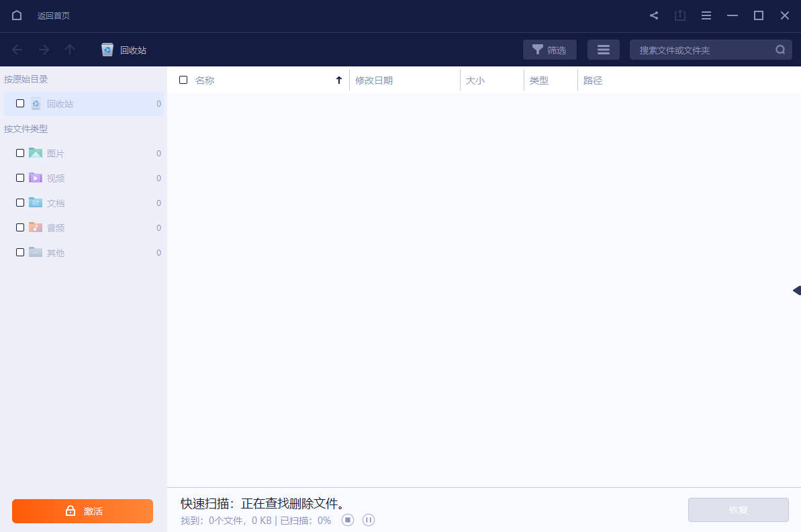The image size is (801, 532).
Task: Toggle the select-all checkbox beside 名称
Action: pos(183,80)
